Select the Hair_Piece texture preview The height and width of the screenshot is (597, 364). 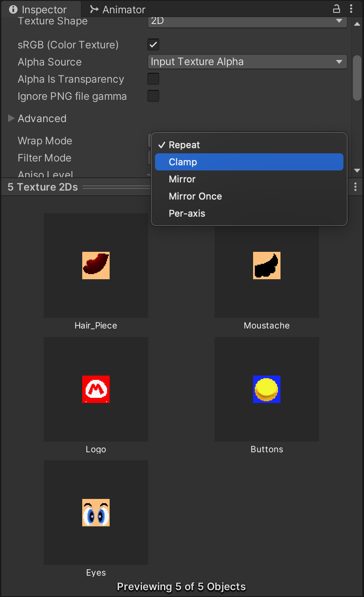tap(96, 266)
